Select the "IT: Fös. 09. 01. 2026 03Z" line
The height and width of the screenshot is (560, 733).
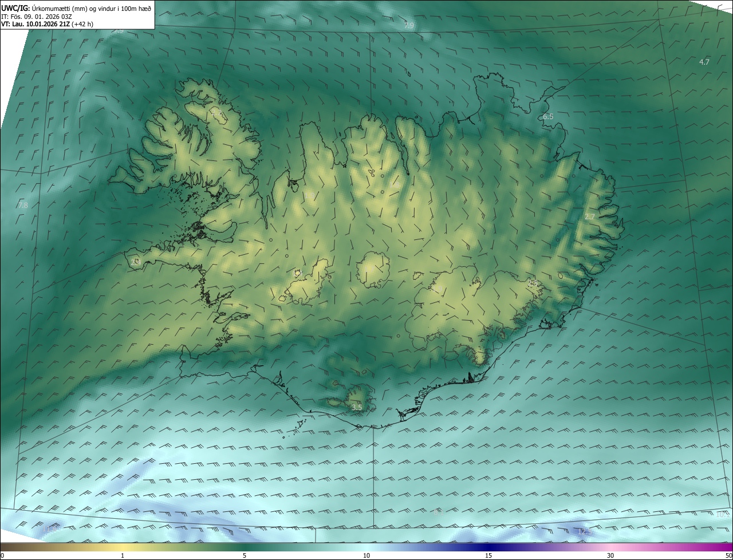[x=36, y=16]
